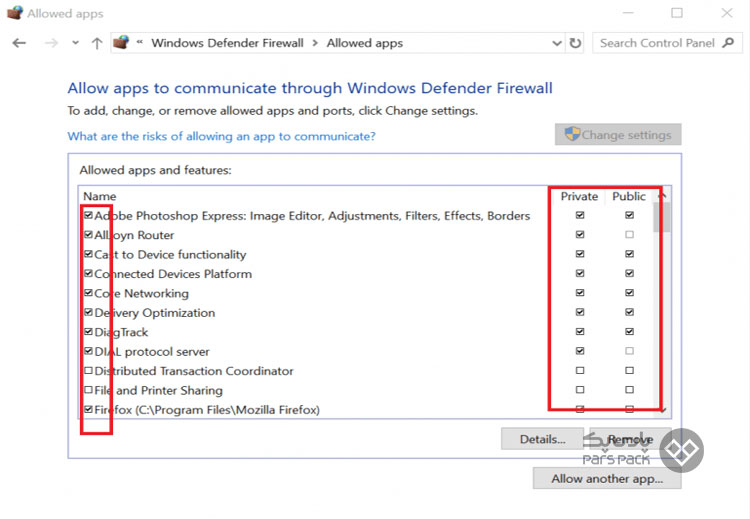Enable Private for Distributed Transaction Coordinator
Image resolution: width=750 pixels, height=519 pixels.
580,370
